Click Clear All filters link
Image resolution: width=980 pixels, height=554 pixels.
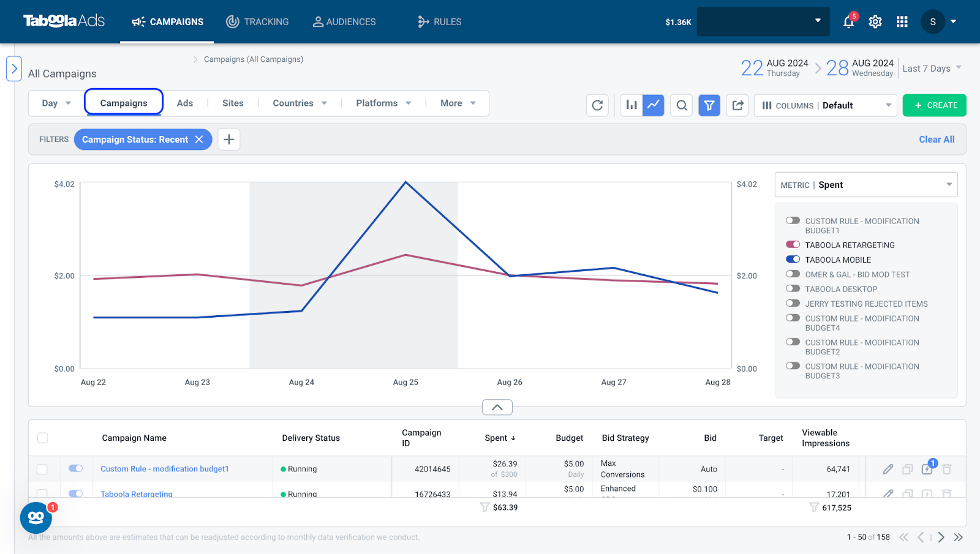(x=937, y=140)
